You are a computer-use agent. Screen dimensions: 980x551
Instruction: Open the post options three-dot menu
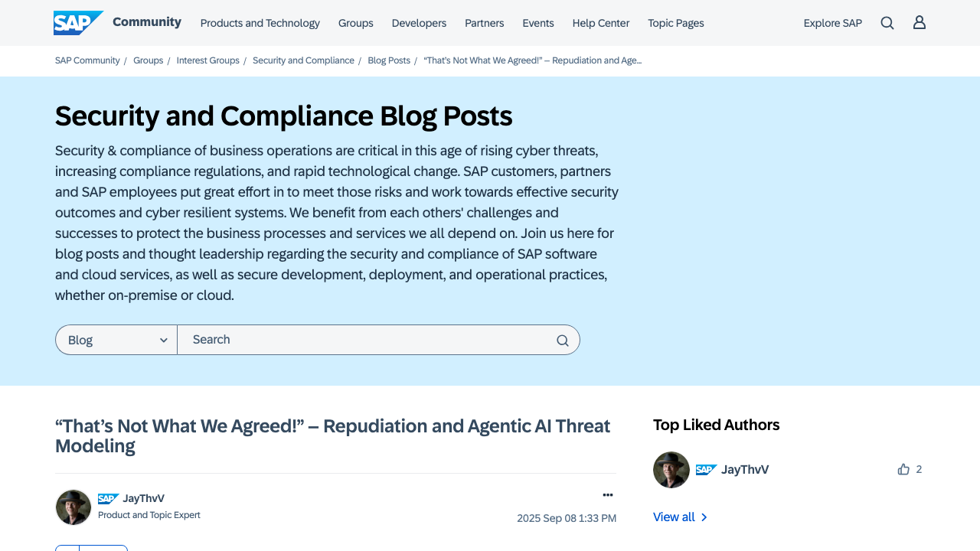coord(608,495)
